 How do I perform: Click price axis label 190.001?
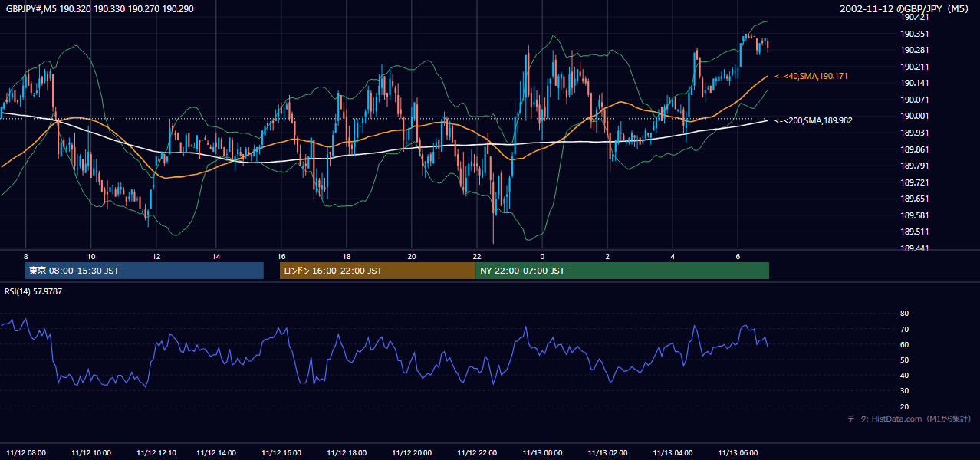click(914, 116)
